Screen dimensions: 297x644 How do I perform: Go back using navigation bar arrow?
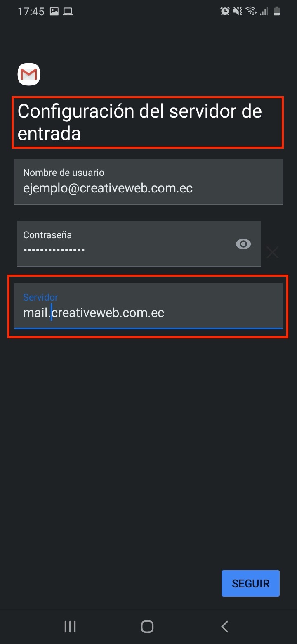(x=225, y=627)
